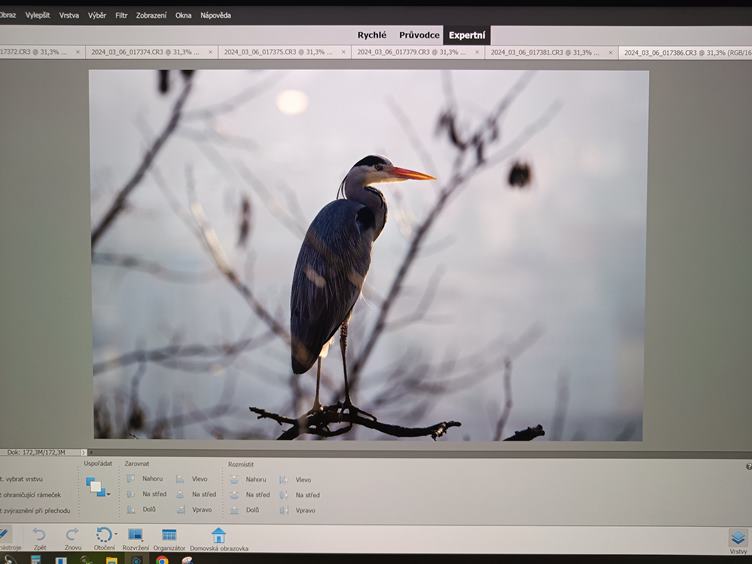
Task: Toggle the vybrat vrstvu option
Action: 21,479
